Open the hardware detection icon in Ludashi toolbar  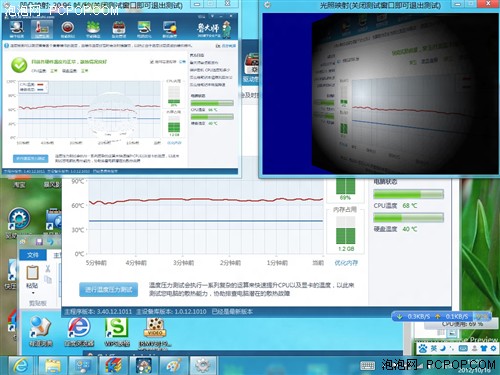[17, 29]
